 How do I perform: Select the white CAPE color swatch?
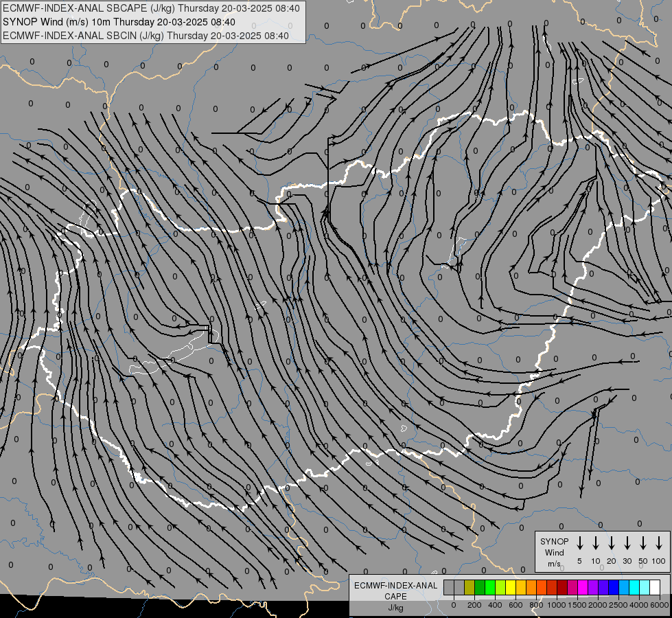click(x=656, y=588)
